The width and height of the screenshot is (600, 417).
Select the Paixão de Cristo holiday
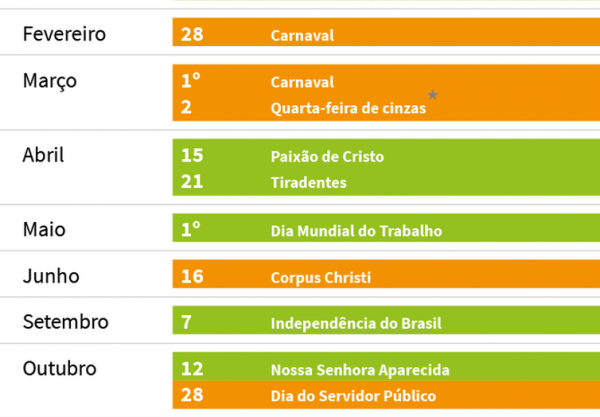(327, 157)
